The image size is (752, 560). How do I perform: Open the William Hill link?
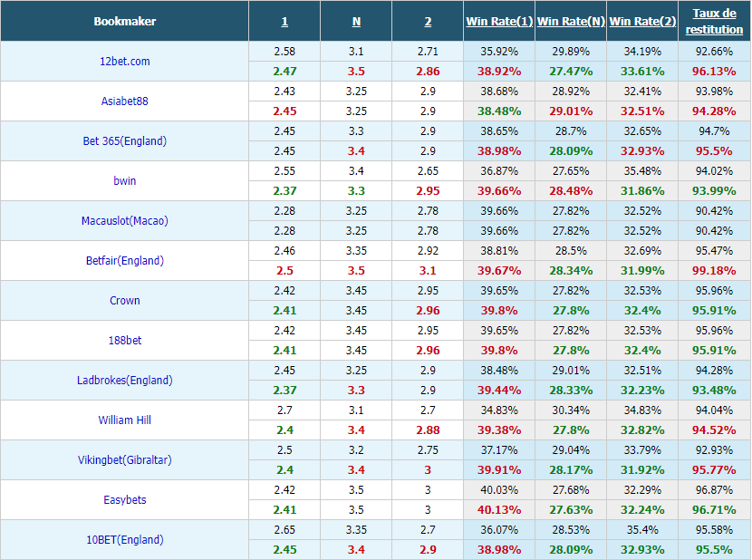click(x=125, y=420)
